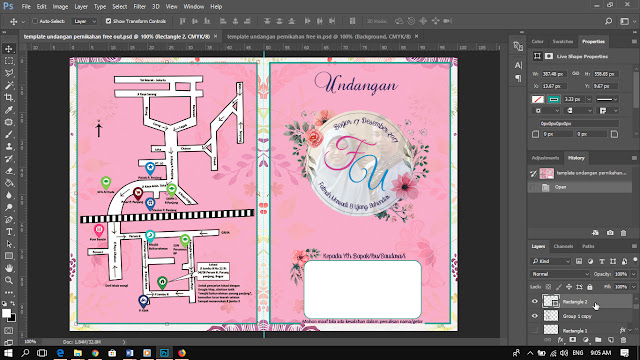Select the Horizontal Type tool
This screenshot has height=360, width=640.
click(x=9, y=232)
